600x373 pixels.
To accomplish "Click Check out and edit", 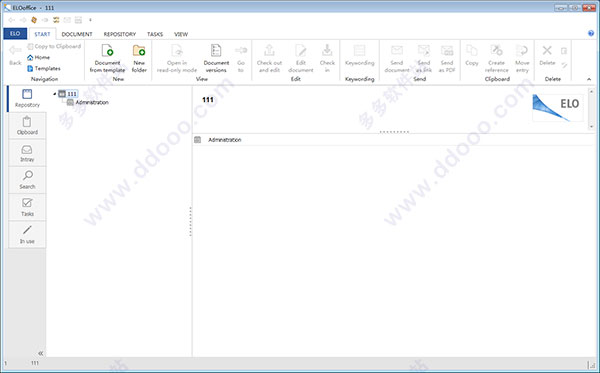I will (269, 58).
